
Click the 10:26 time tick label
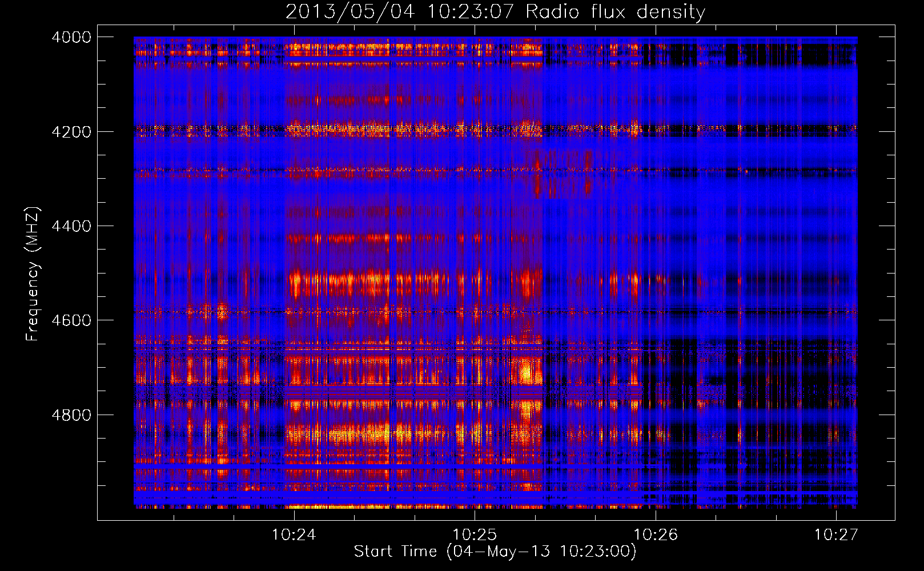[656, 534]
